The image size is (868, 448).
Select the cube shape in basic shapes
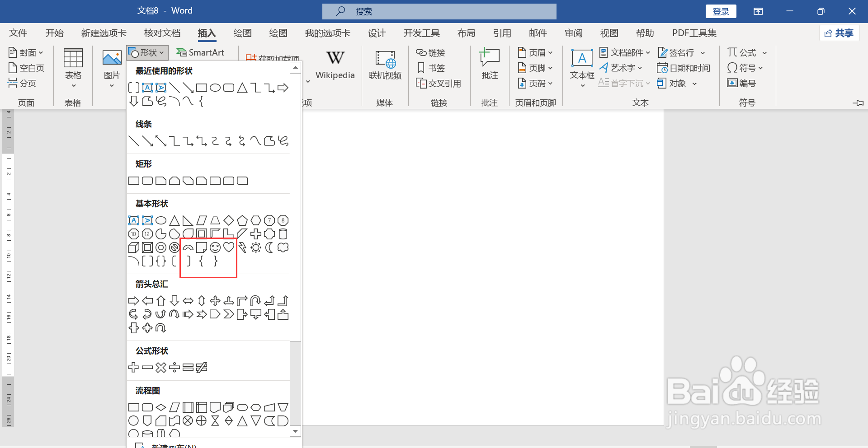[x=134, y=247]
